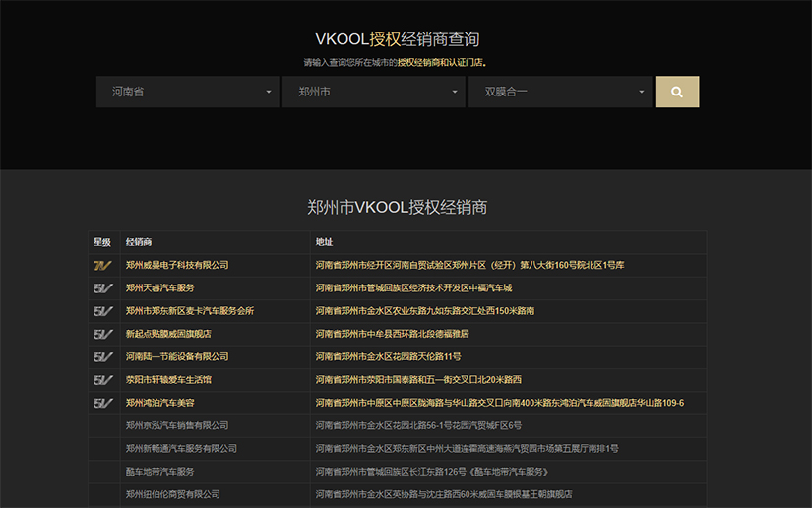812x508 pixels.
Task: Click the 5V badge beside 郑州市郑东新区麦卡汽车服务会所
Action: click(102, 311)
